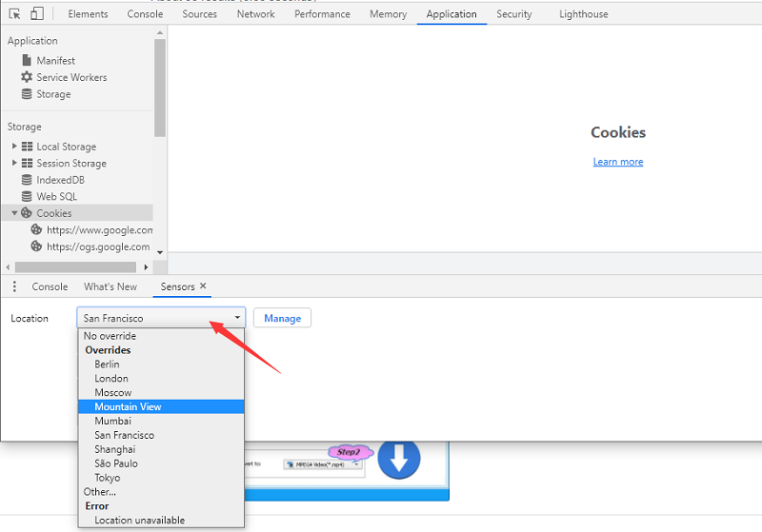Switch to the Console drawer tab

click(x=50, y=286)
